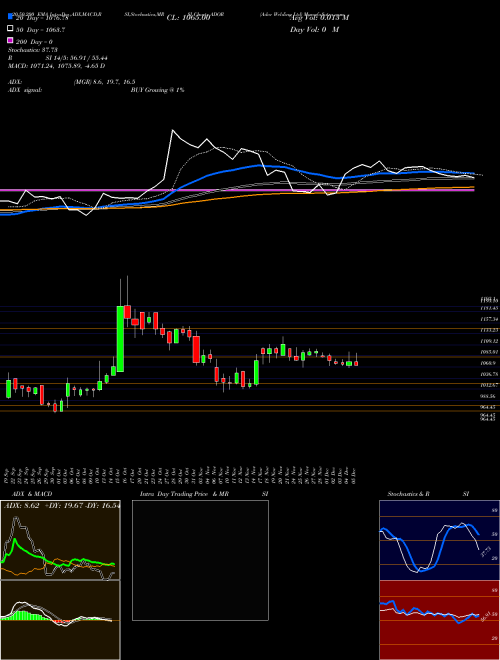Select the 'Stochastics: 37.73' reading
Screen dimensions: 500x660
point(32,50)
